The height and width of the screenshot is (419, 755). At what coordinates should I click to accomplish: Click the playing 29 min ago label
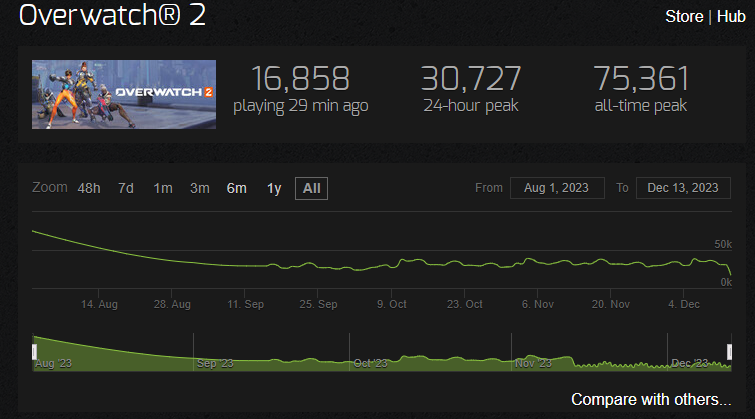point(300,106)
